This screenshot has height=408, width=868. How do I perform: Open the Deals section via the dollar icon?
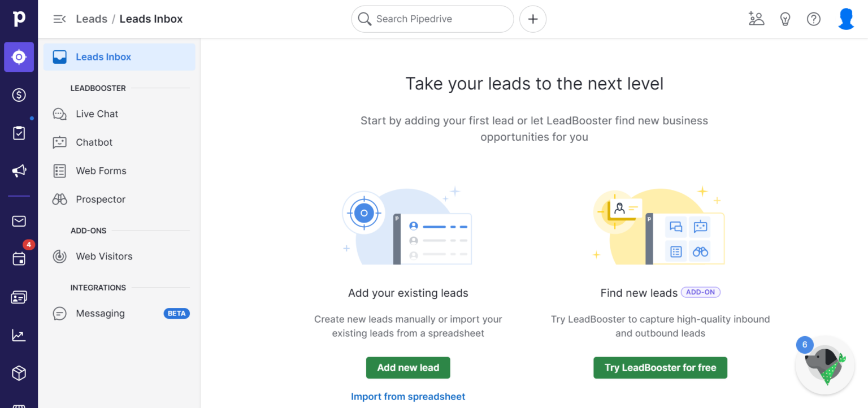pyautogui.click(x=19, y=95)
